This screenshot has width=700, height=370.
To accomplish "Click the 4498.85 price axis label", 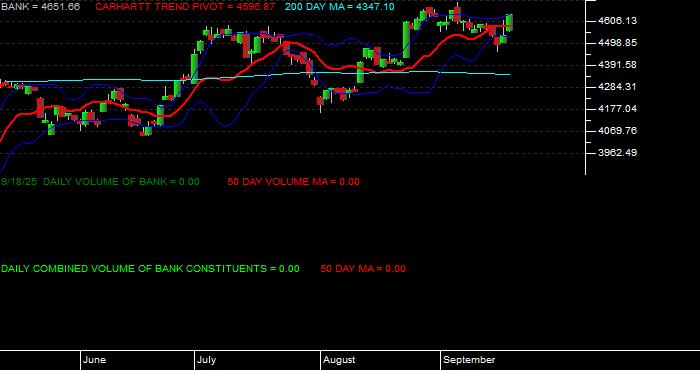I will click(617, 43).
